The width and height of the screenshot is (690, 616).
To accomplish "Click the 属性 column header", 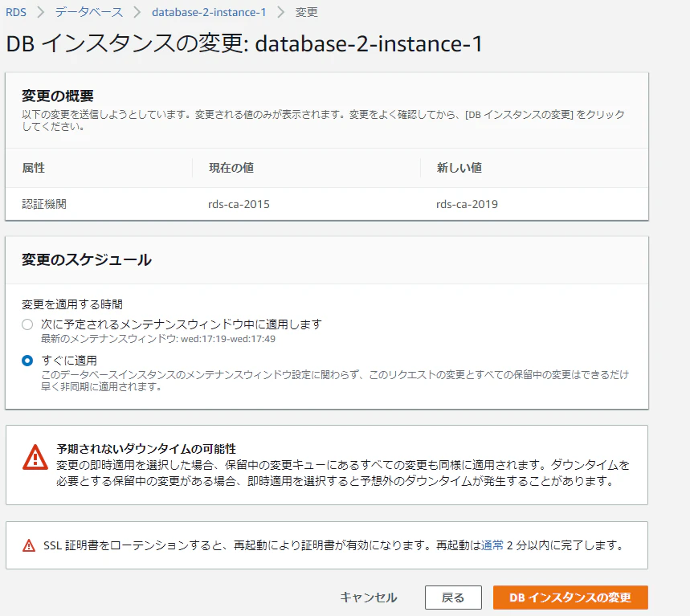I will click(x=34, y=168).
